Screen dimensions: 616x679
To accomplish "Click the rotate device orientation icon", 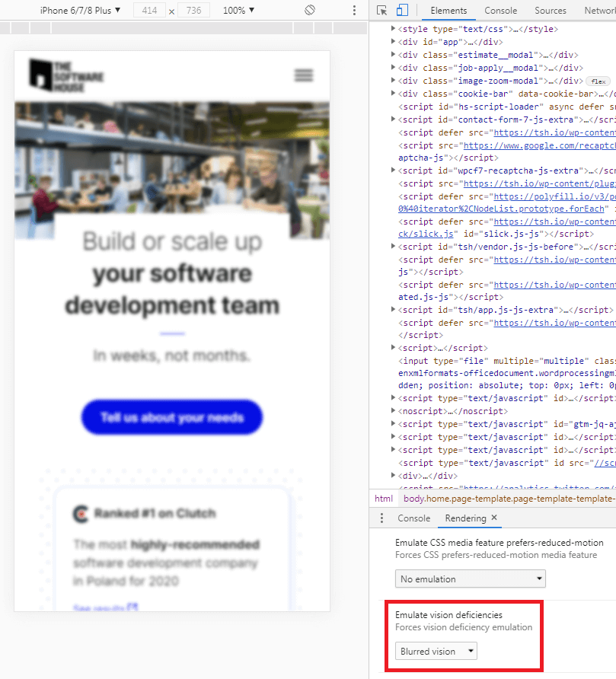I will (310, 10).
